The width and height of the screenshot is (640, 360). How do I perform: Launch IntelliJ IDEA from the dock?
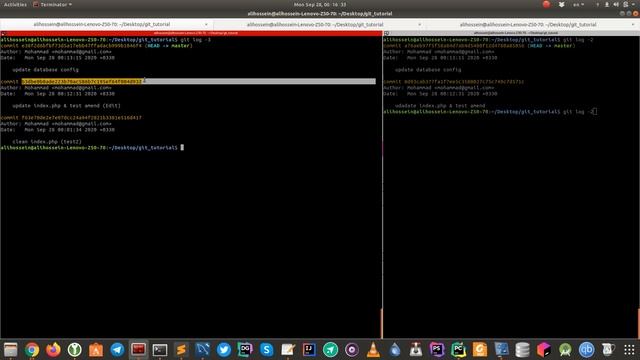(309, 349)
